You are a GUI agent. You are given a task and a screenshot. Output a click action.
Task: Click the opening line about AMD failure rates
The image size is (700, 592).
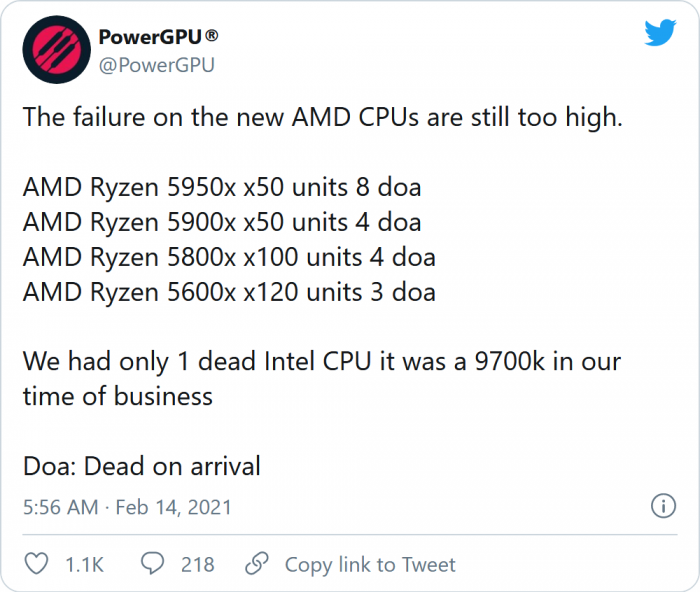pyautogui.click(x=322, y=117)
